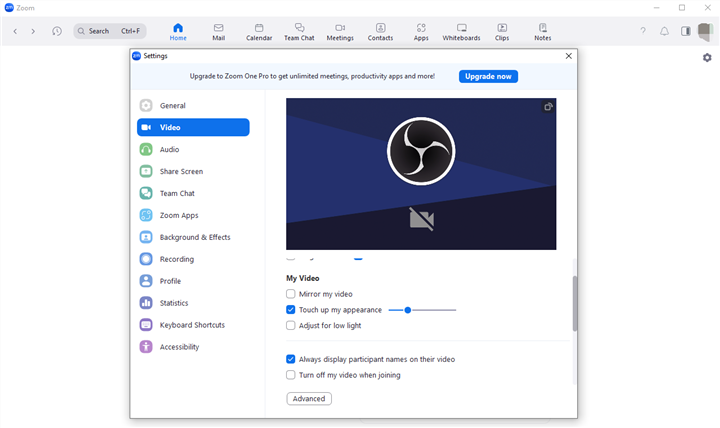
Task: Pop out the video preview window
Action: tap(548, 107)
